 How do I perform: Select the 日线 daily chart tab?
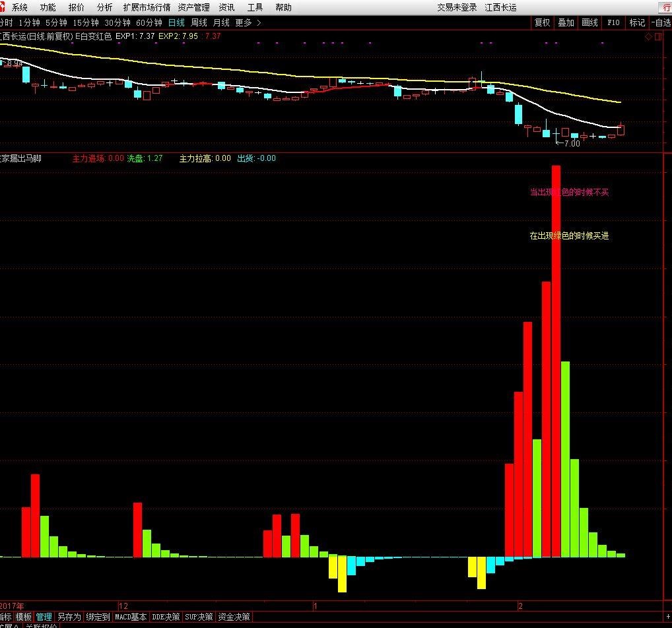176,22
